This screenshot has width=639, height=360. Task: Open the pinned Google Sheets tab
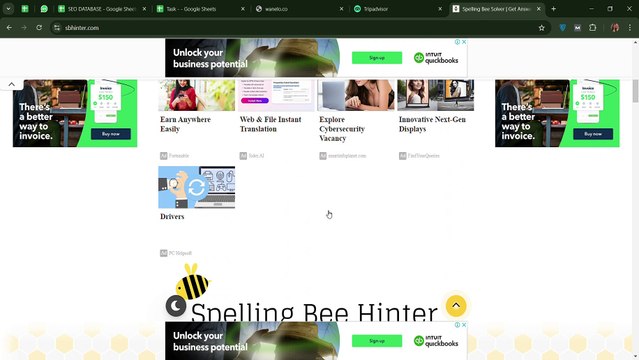(25, 9)
